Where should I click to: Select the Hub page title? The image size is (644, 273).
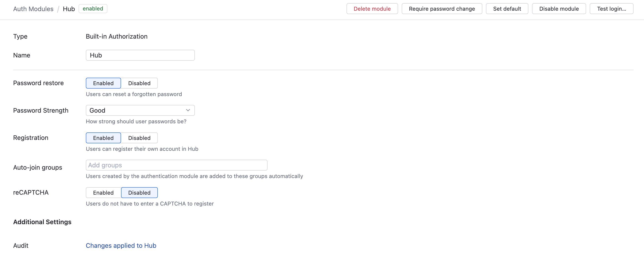(x=69, y=9)
